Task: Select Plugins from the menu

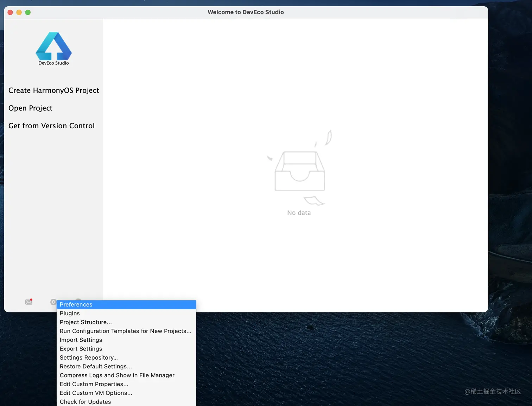Action: (126, 313)
